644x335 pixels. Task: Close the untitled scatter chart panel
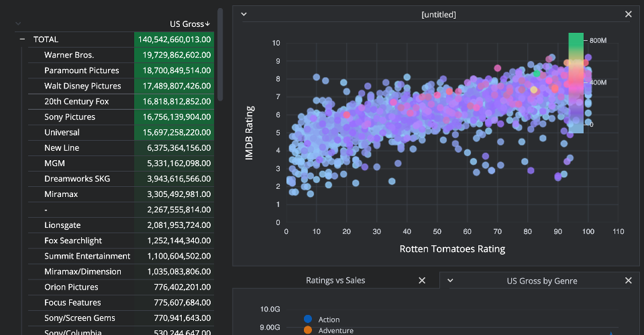[629, 14]
